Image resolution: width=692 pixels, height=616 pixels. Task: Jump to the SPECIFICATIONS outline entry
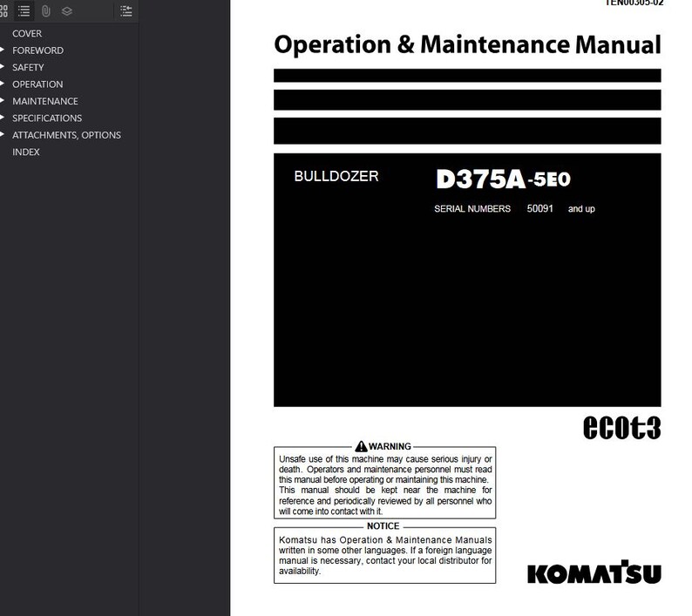tap(47, 118)
